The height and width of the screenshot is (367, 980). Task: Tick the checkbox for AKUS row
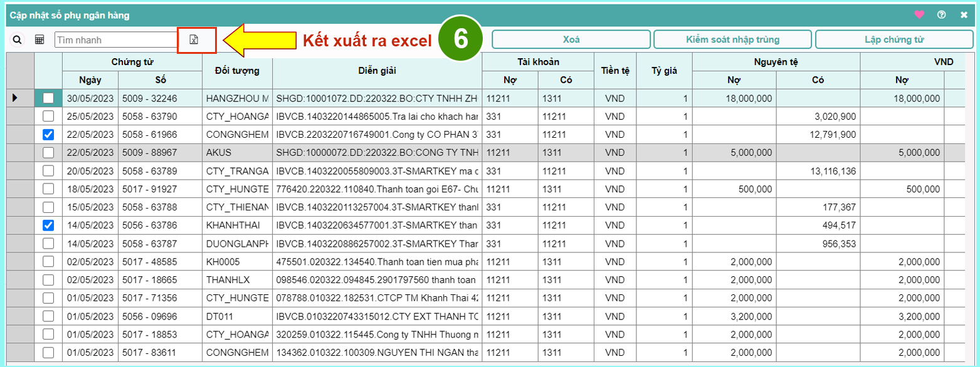click(x=48, y=153)
